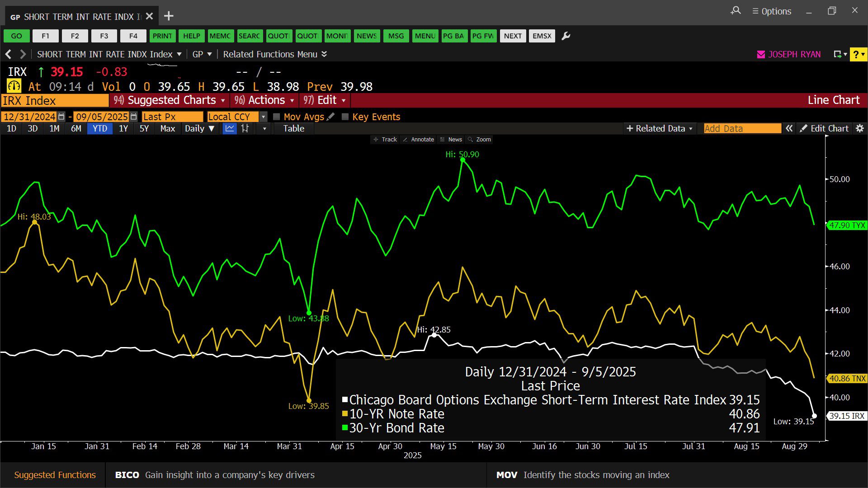Select the line chart type icon
Screen dimensions: 868x488
point(230,128)
